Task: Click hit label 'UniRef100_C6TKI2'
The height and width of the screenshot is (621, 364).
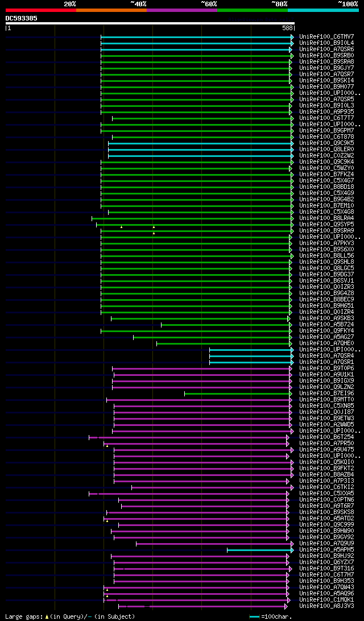Action: (326, 487)
